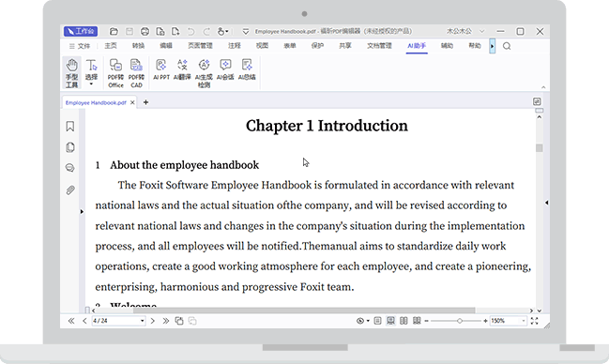Viewport: 609px width, 364px height.
Task: Open PDF to Office converter
Action: (x=115, y=72)
